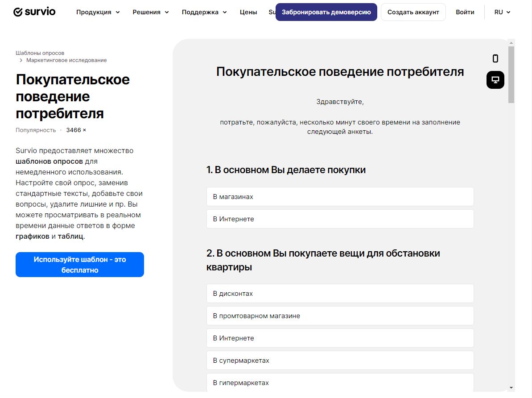Choose В Интернете under question 1

pos(340,219)
